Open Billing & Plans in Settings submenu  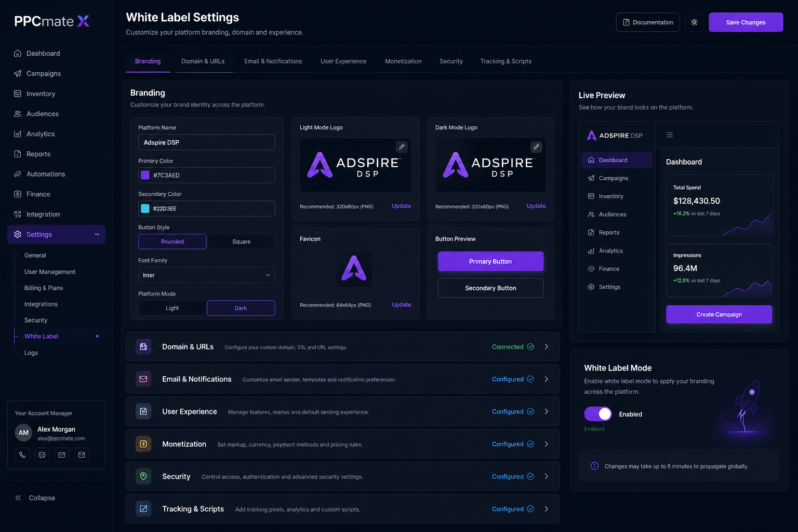tap(44, 288)
